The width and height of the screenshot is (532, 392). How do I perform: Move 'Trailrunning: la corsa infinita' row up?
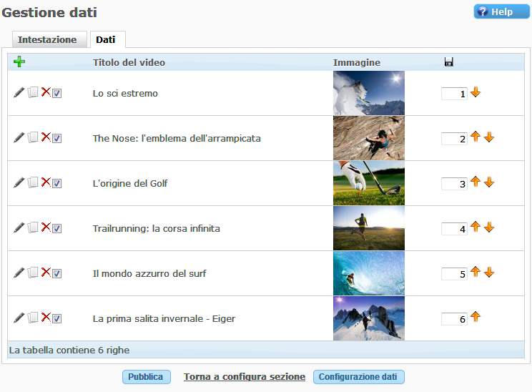tap(476, 227)
